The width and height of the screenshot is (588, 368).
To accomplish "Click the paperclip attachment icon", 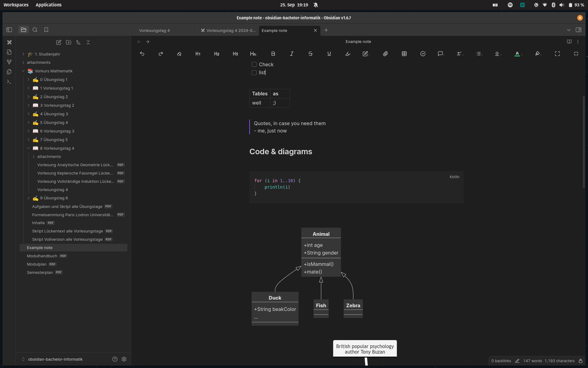I will [386, 54].
